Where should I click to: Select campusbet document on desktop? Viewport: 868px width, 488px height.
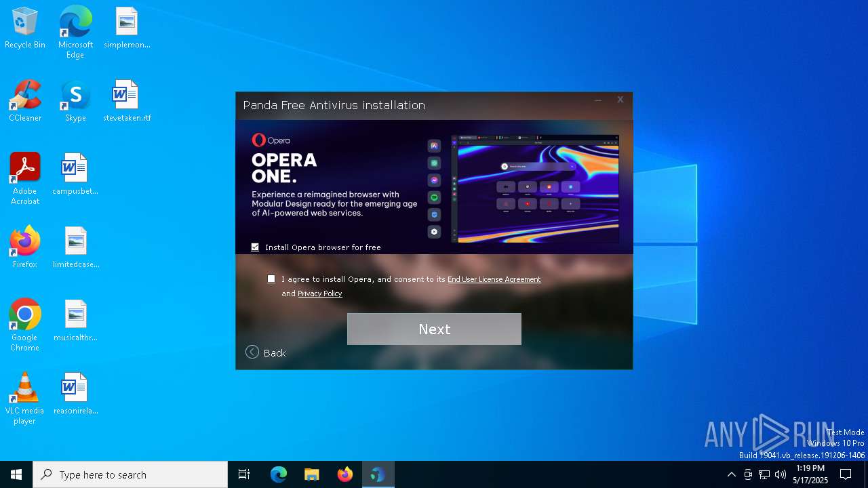[75, 175]
